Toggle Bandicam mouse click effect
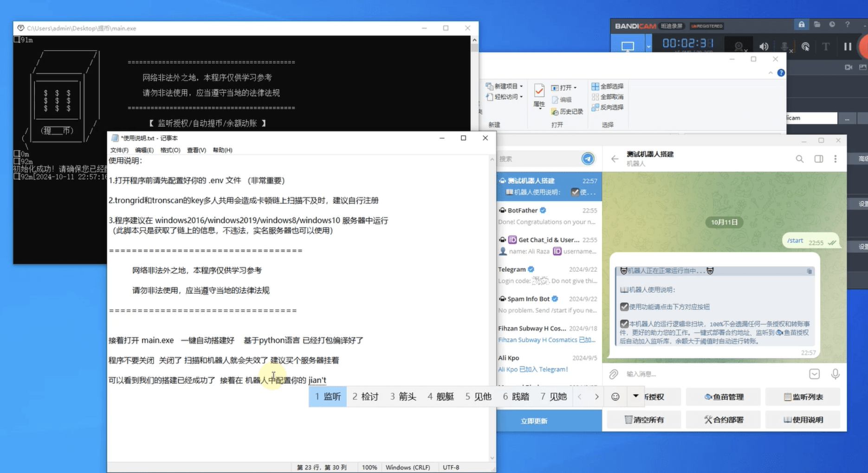Image resolution: width=868 pixels, height=473 pixels. [805, 46]
